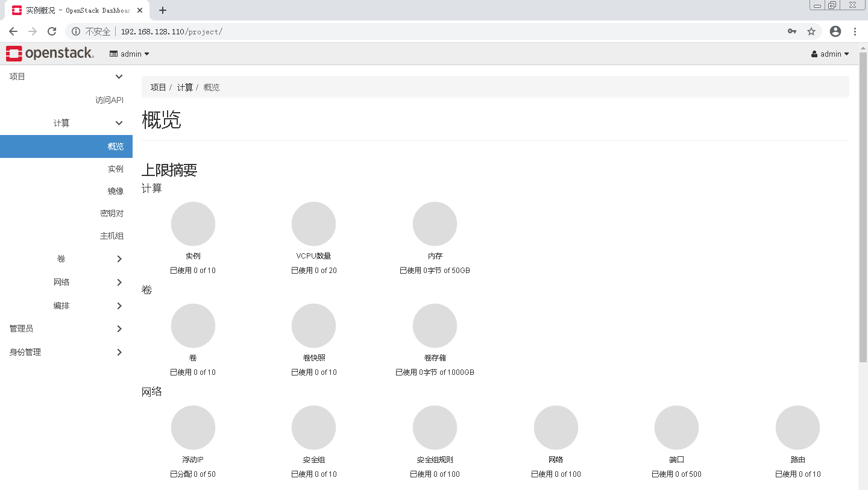Click the 内存 usage pie chart
This screenshot has height=490, width=868.
point(435,224)
